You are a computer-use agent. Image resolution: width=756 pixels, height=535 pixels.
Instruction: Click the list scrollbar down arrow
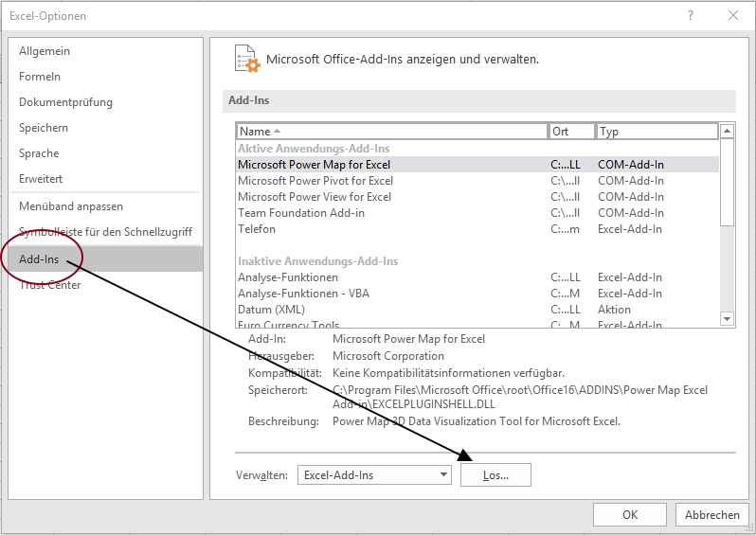pyautogui.click(x=727, y=318)
